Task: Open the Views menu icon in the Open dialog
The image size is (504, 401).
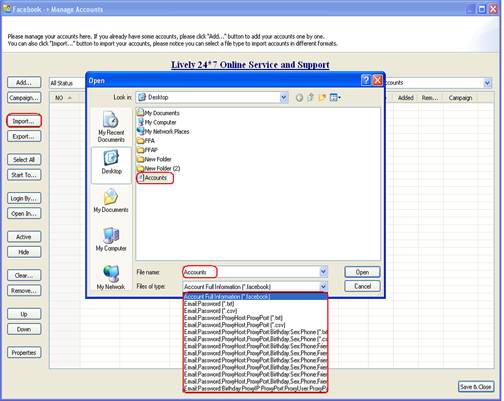Action: pyautogui.click(x=335, y=97)
